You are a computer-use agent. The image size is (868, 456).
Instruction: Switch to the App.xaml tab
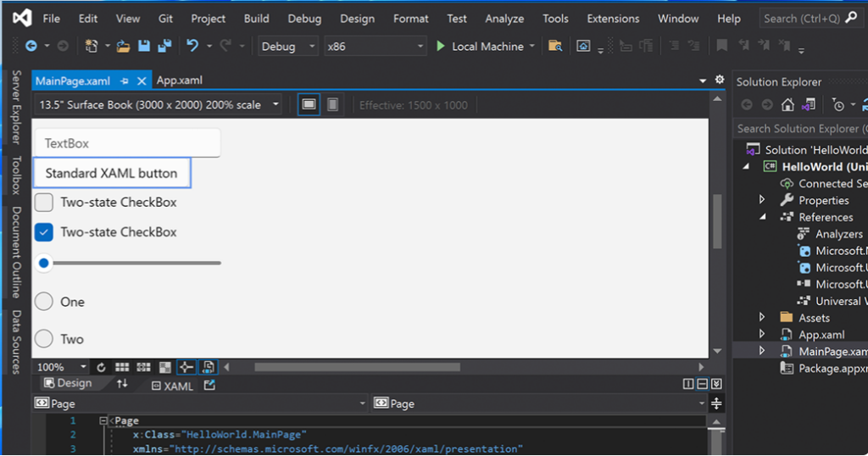[x=180, y=81]
